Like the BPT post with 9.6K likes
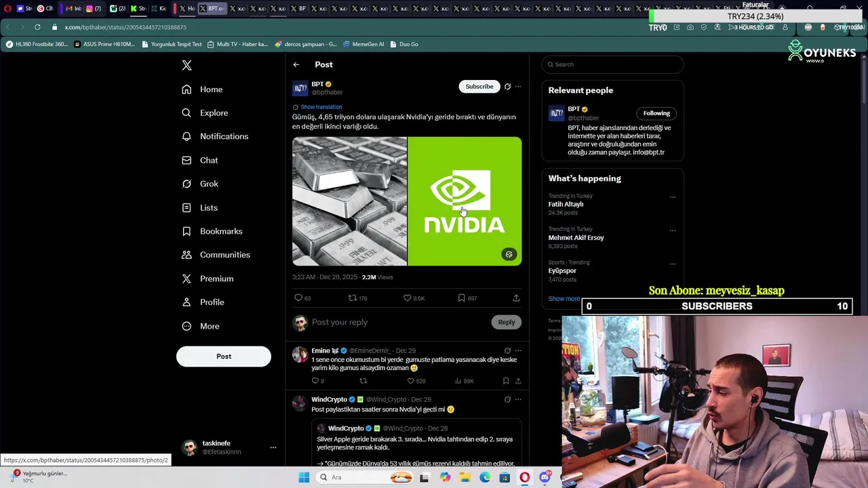This screenshot has height=488, width=868. pos(414,298)
